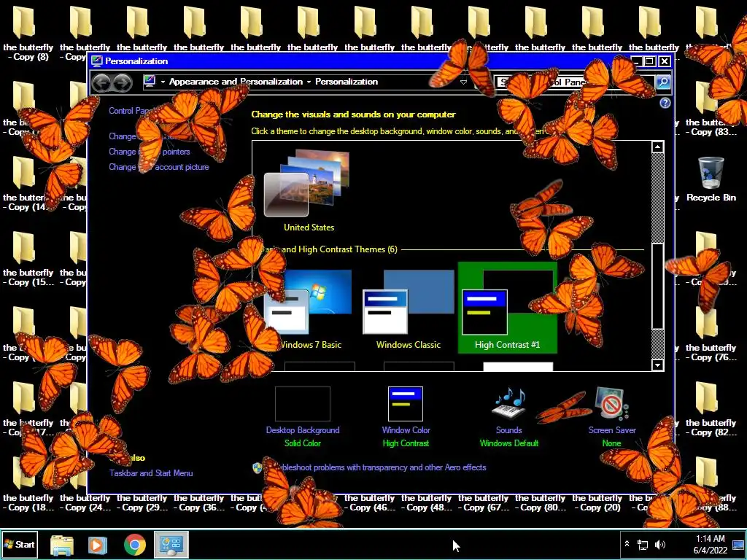Select folder 'the butterfly - Copy (83...'

(x=711, y=108)
